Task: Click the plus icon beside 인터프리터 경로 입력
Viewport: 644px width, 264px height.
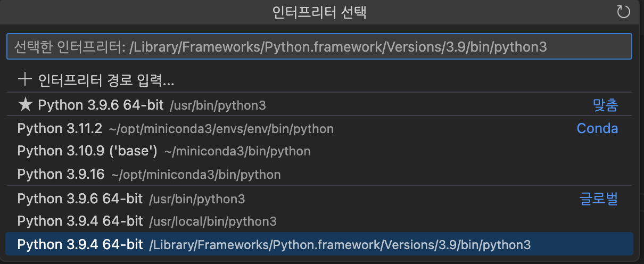Action: coord(25,80)
